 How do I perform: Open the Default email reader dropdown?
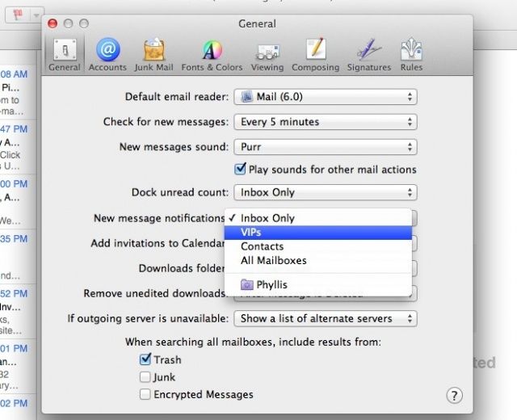(x=326, y=97)
